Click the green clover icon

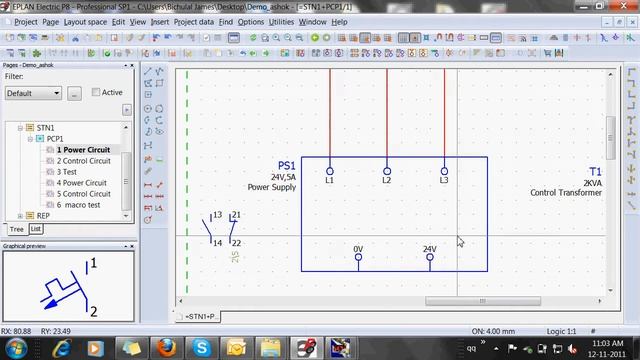tap(37, 53)
